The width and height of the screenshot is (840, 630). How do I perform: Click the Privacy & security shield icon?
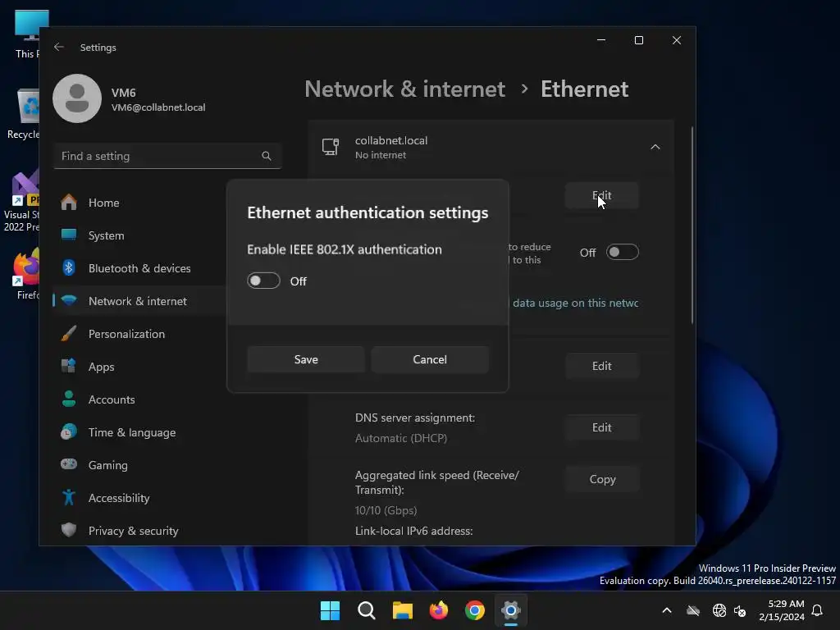pos(69,531)
